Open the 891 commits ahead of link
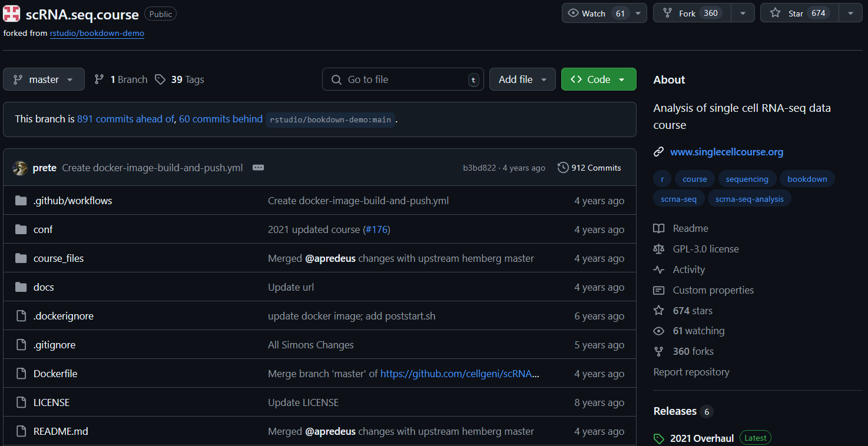The height and width of the screenshot is (446, 868). tap(125, 119)
